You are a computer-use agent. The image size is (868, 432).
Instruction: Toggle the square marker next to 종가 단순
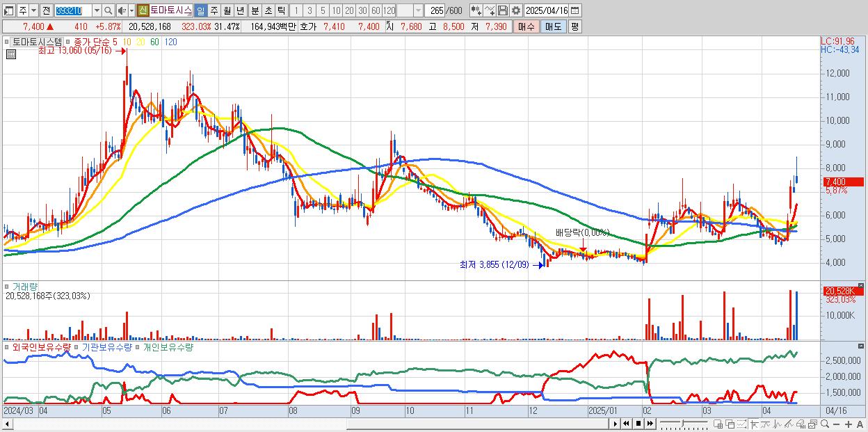69,42
